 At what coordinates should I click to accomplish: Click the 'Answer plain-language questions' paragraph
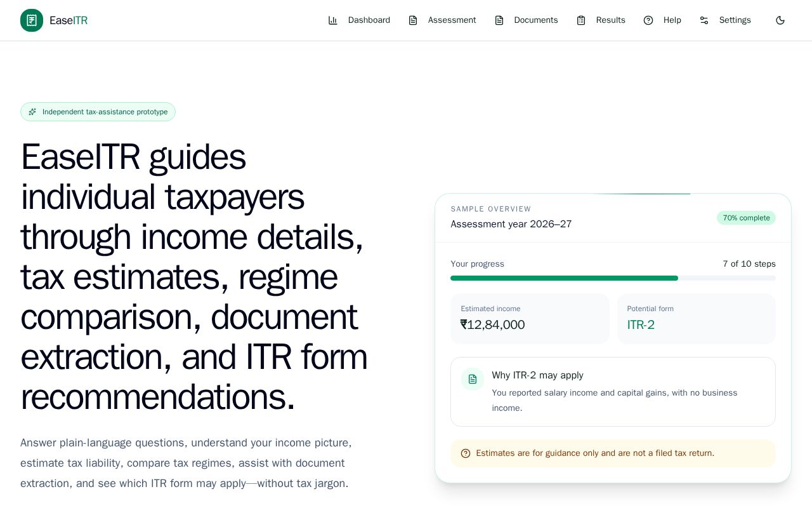point(186,463)
